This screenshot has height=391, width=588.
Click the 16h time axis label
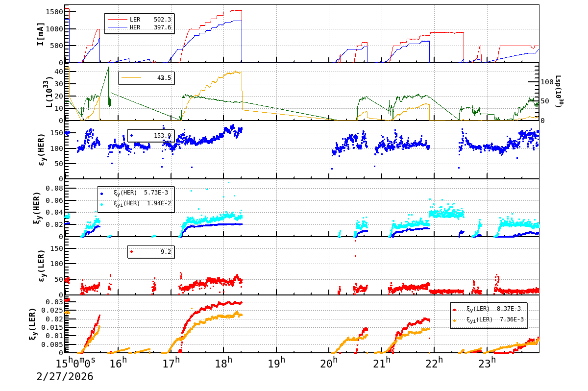pos(118,363)
